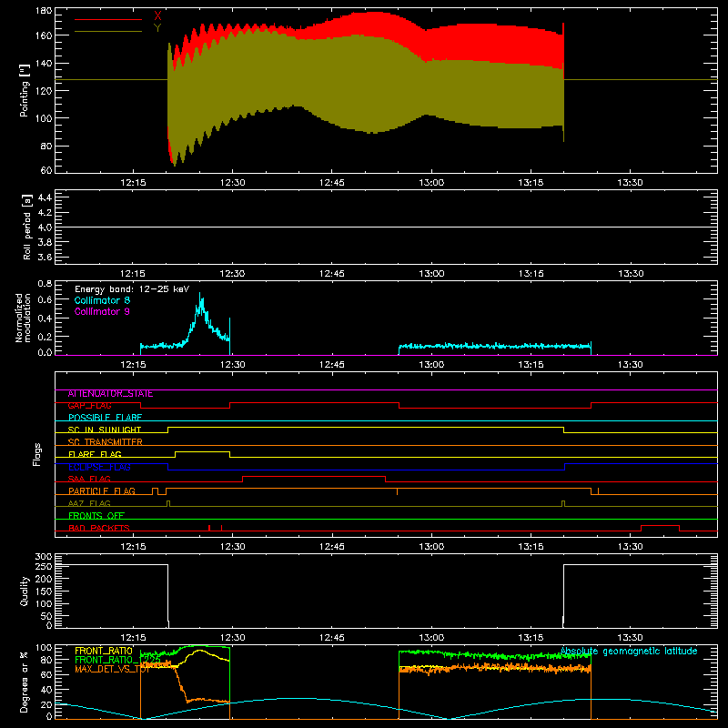This screenshot has width=728, height=728.
Task: Click 13:15 on the modulation plot time axis
Action: [x=531, y=365]
